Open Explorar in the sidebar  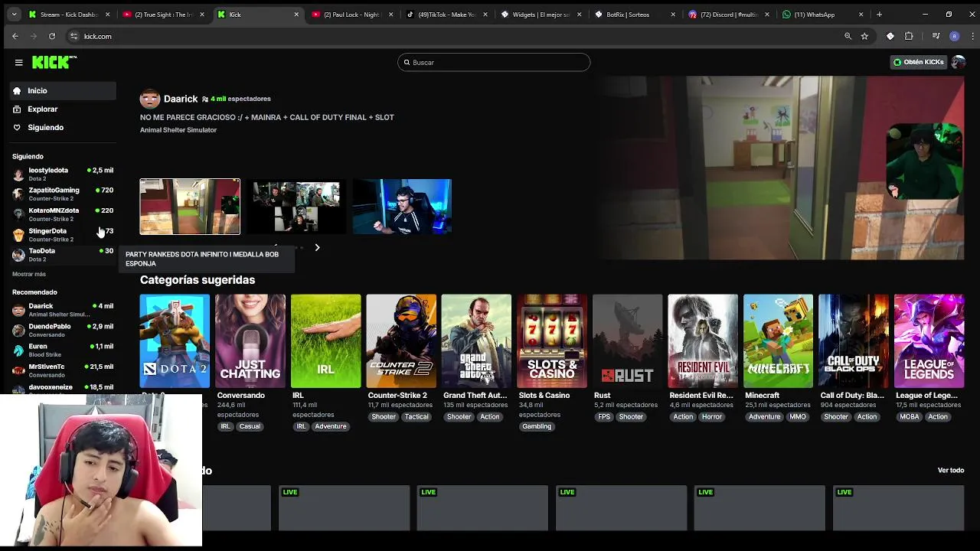pyautogui.click(x=64, y=109)
